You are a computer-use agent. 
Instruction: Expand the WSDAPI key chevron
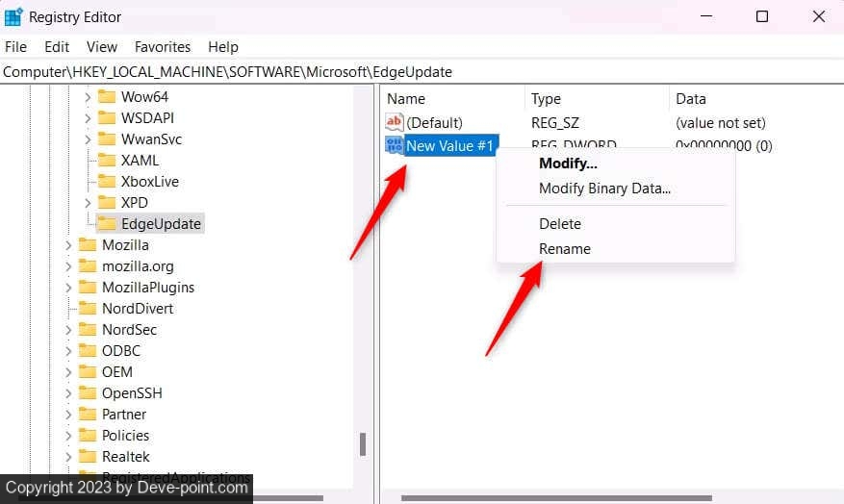pyautogui.click(x=88, y=118)
